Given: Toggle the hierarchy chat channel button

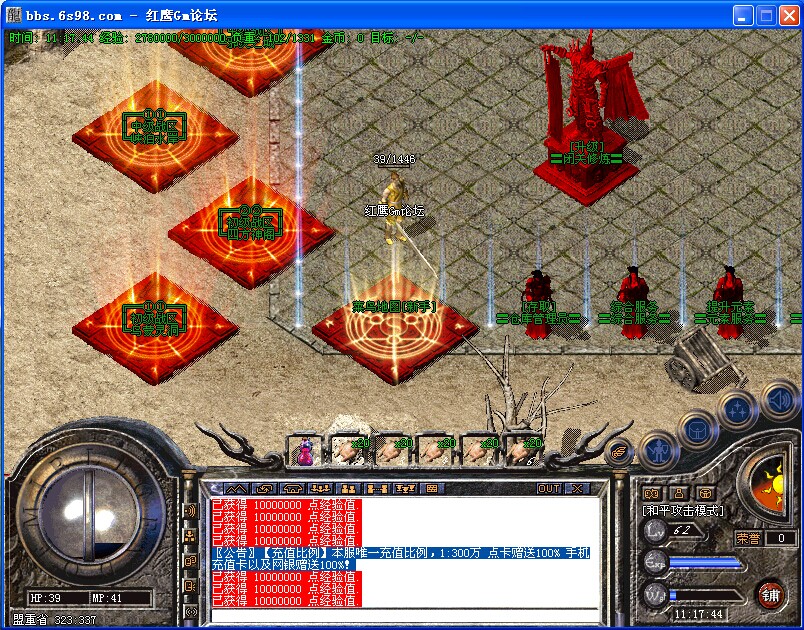Looking at the screenshot, I should pyautogui.click(x=191, y=536).
